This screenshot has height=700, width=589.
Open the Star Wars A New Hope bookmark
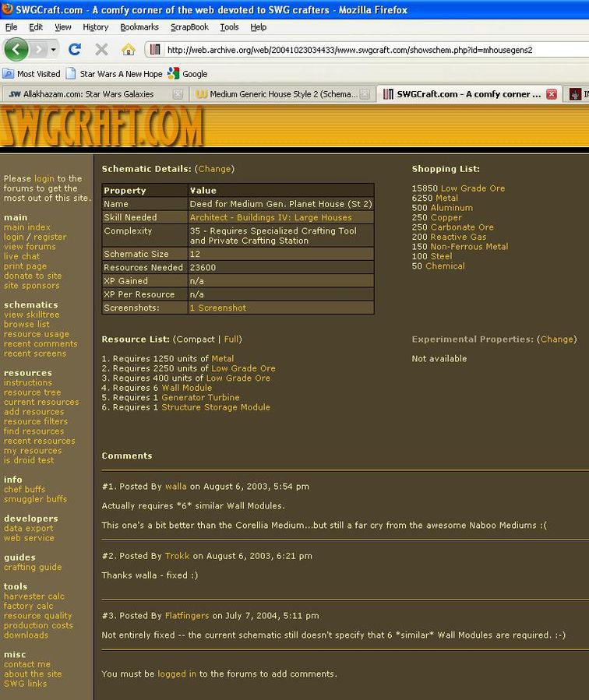click(x=120, y=74)
